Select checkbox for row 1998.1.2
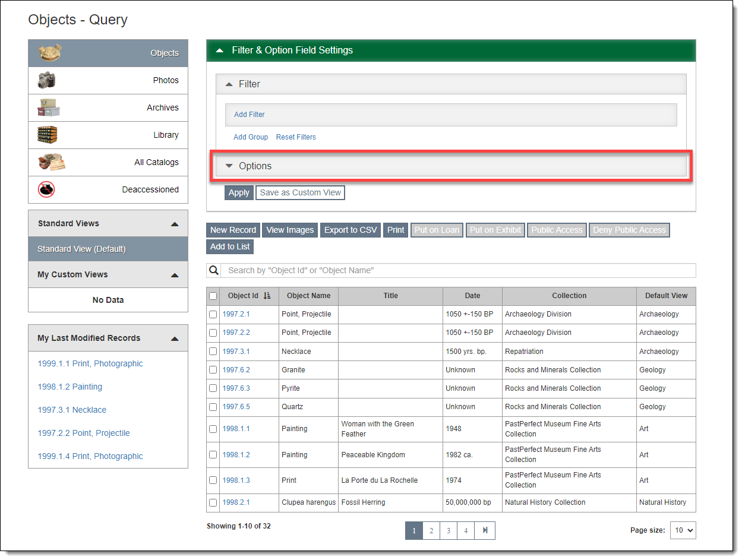 click(213, 455)
